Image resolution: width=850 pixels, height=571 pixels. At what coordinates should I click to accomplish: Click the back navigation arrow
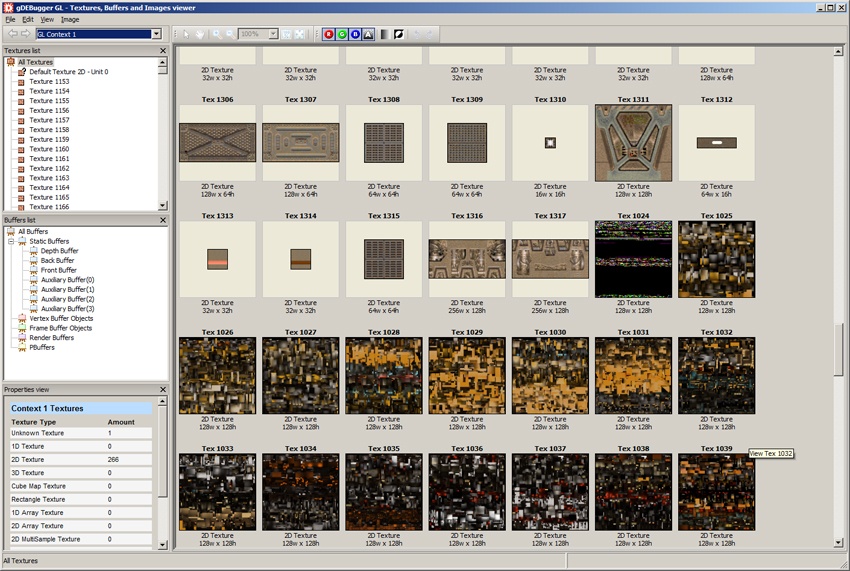12,34
